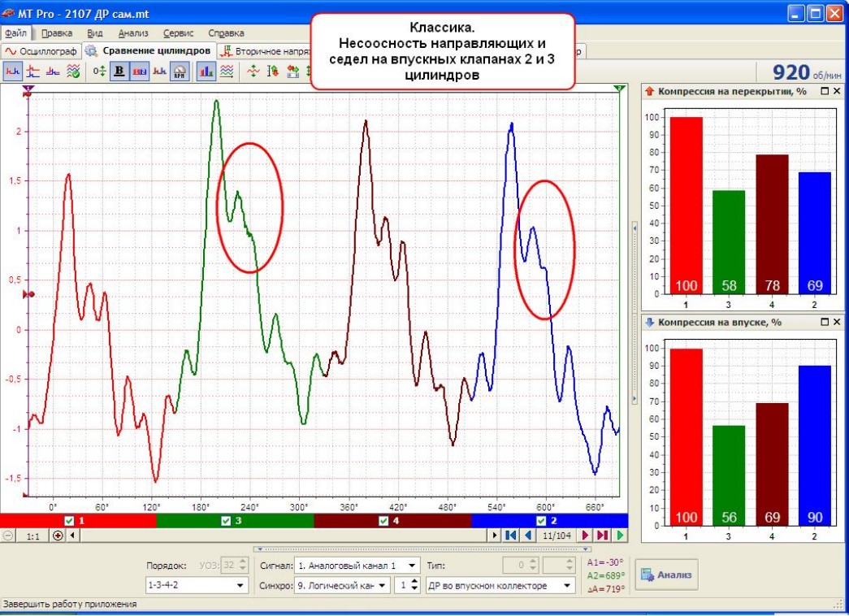Maximize the Компрессия на впуске panel
Image resolution: width=849 pixels, height=616 pixels.
click(x=825, y=322)
